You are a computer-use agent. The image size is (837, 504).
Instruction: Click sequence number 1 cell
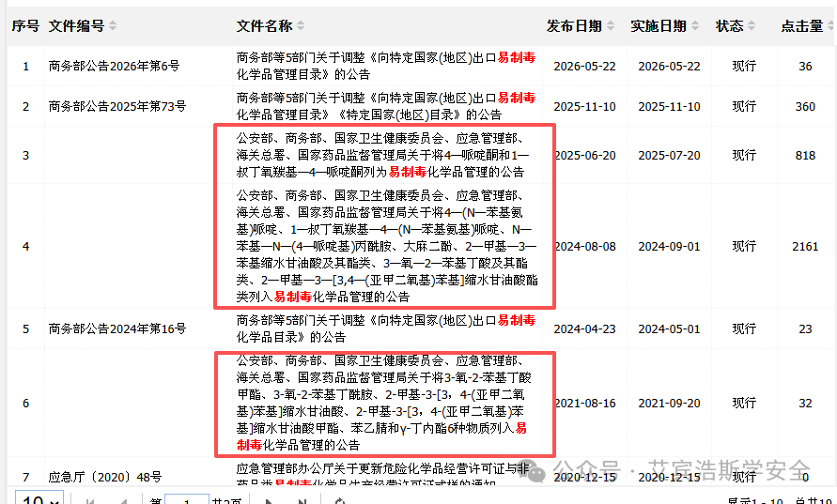pos(25,66)
